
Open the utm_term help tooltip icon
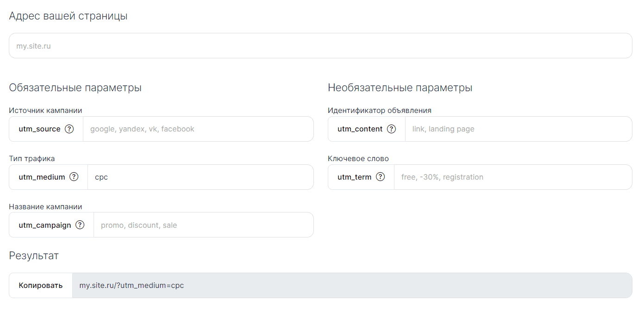[381, 177]
